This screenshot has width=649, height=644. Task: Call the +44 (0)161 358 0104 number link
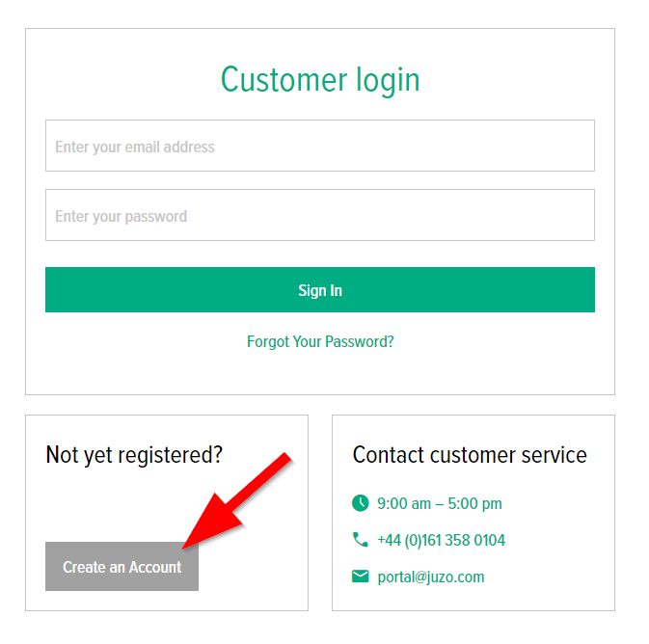point(441,540)
